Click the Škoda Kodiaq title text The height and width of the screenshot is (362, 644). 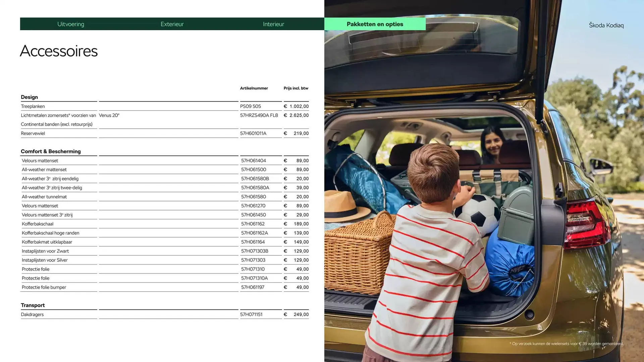[606, 25]
